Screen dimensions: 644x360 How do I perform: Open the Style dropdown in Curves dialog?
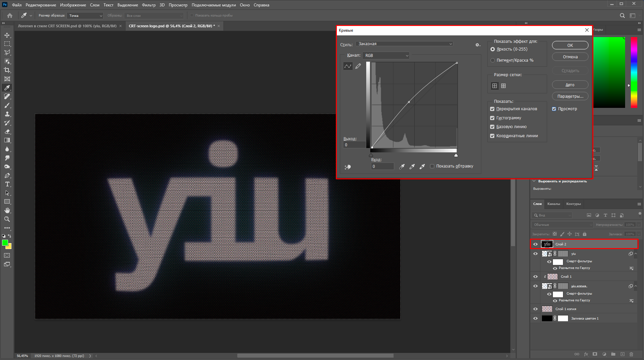[404, 43]
